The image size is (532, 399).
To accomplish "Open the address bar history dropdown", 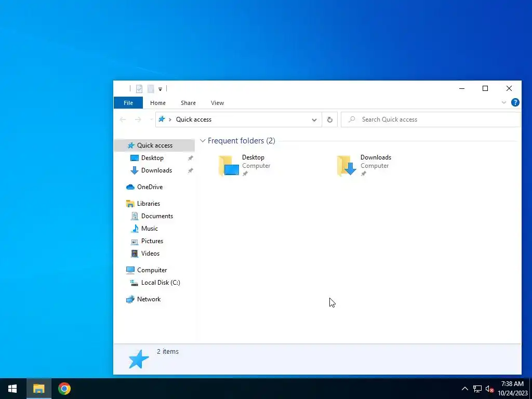I will coord(314,120).
